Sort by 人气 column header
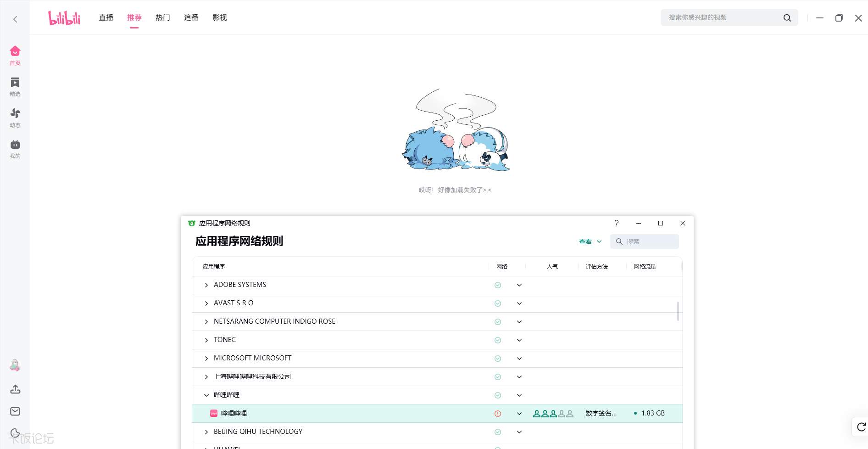 coord(552,267)
